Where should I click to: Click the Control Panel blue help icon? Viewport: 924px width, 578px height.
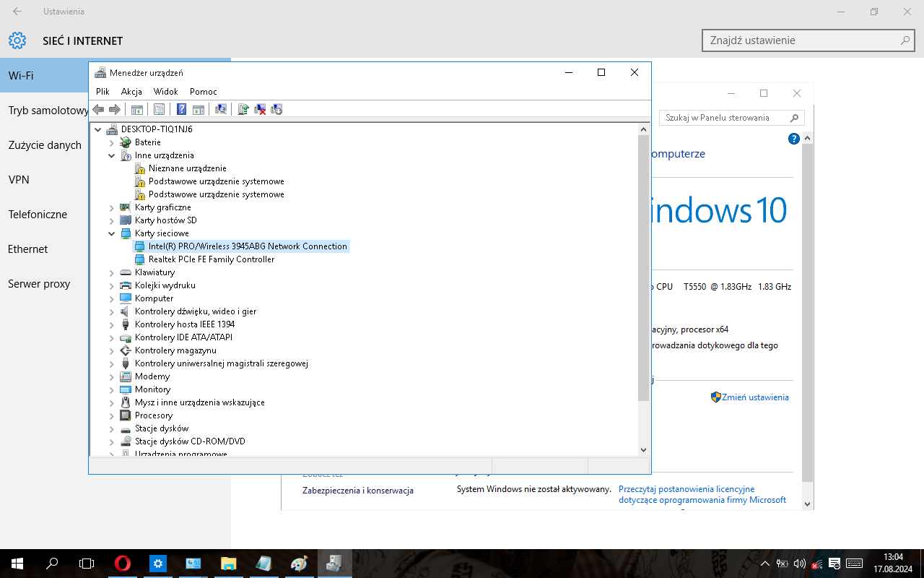(x=794, y=139)
